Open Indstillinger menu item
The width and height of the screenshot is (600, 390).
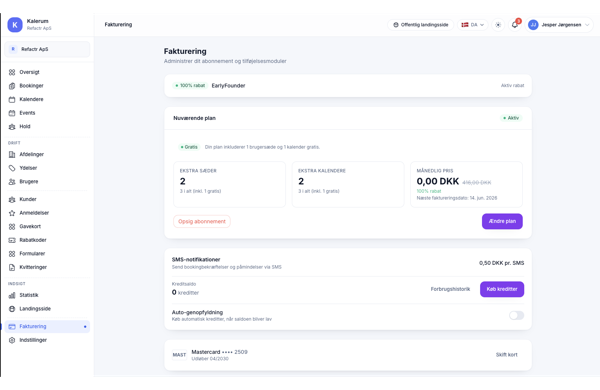click(x=47, y=340)
